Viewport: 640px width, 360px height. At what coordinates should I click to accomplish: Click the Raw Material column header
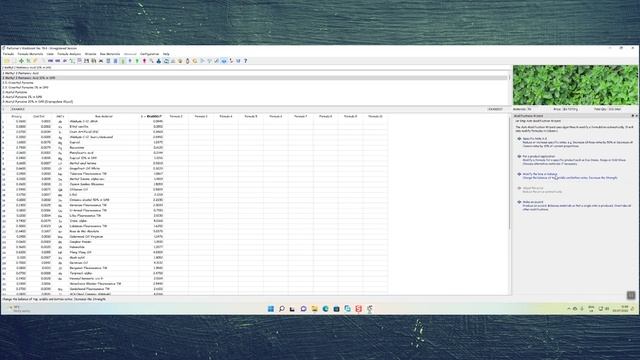pyautogui.click(x=104, y=116)
